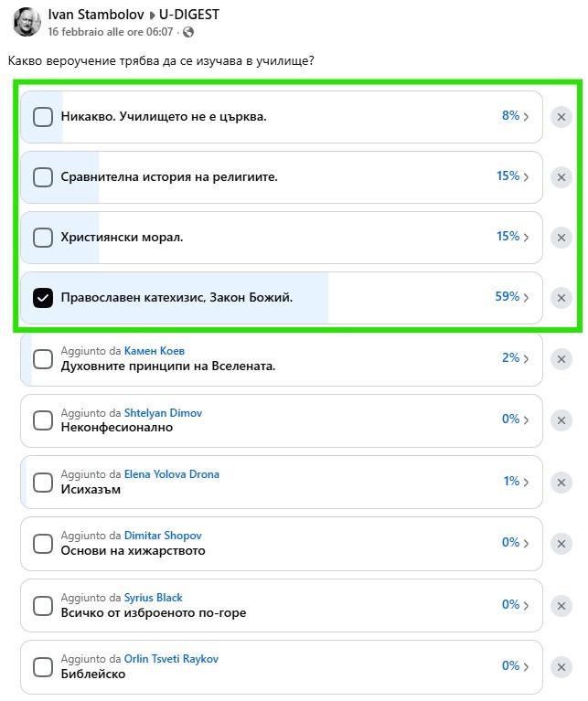The height and width of the screenshot is (701, 588).
Task: Open voters list for the 59% result
Action: [511, 297]
